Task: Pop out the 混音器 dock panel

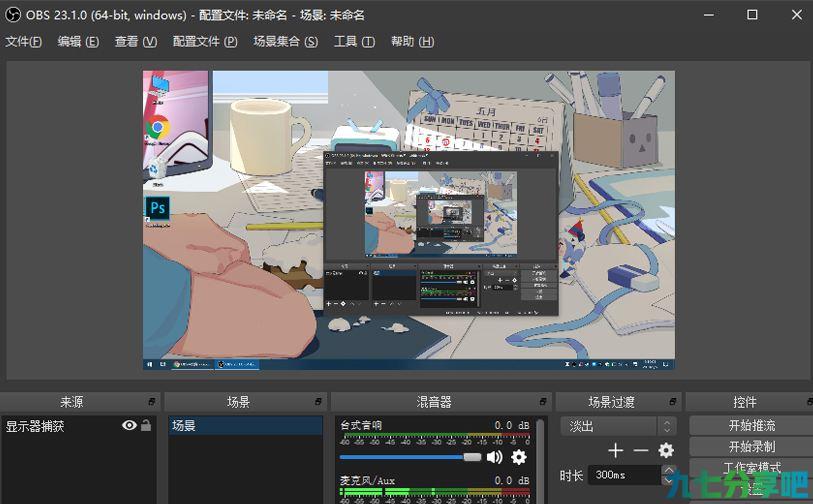Action: tap(542, 401)
